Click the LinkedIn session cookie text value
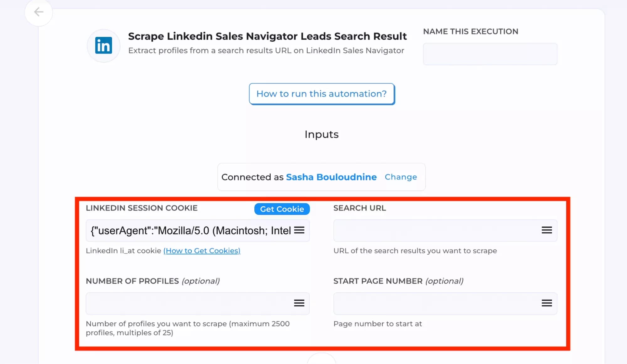 [188, 230]
